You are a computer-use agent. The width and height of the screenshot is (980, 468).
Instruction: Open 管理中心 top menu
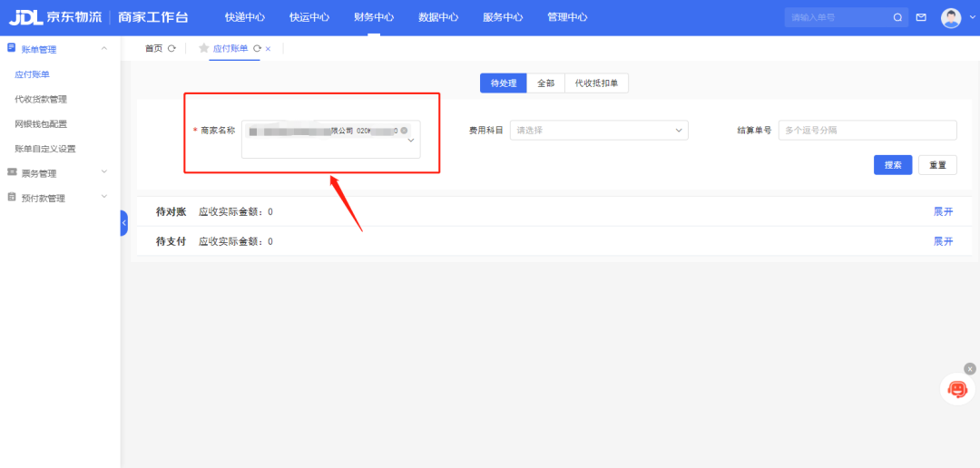coord(567,17)
